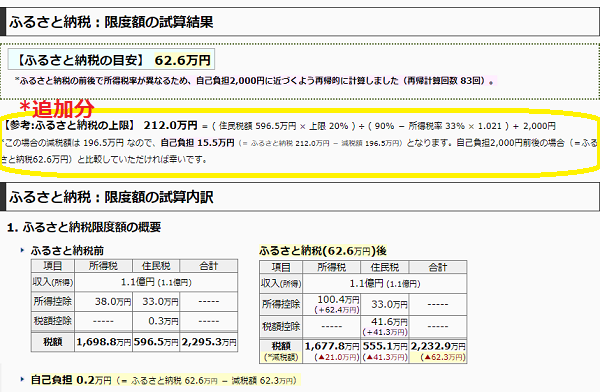Click 所得税 header in the 納税前 table
The width and height of the screenshot is (600, 392).
(x=103, y=266)
